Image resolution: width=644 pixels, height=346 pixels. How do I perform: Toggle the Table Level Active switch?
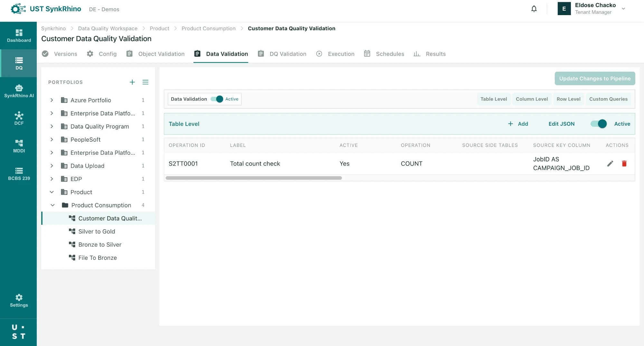coord(599,124)
